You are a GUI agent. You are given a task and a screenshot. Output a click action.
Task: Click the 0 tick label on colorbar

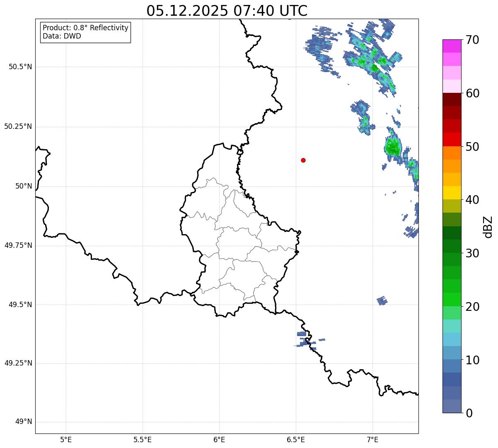click(x=469, y=413)
